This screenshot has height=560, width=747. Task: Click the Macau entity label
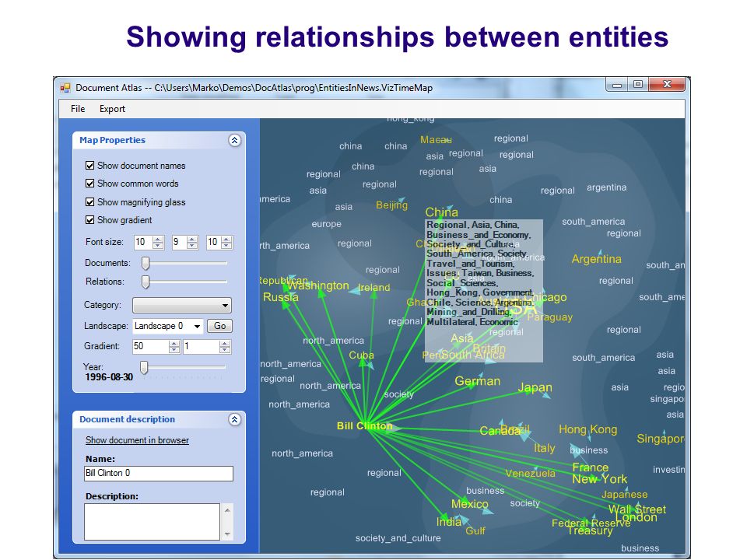[x=436, y=140]
